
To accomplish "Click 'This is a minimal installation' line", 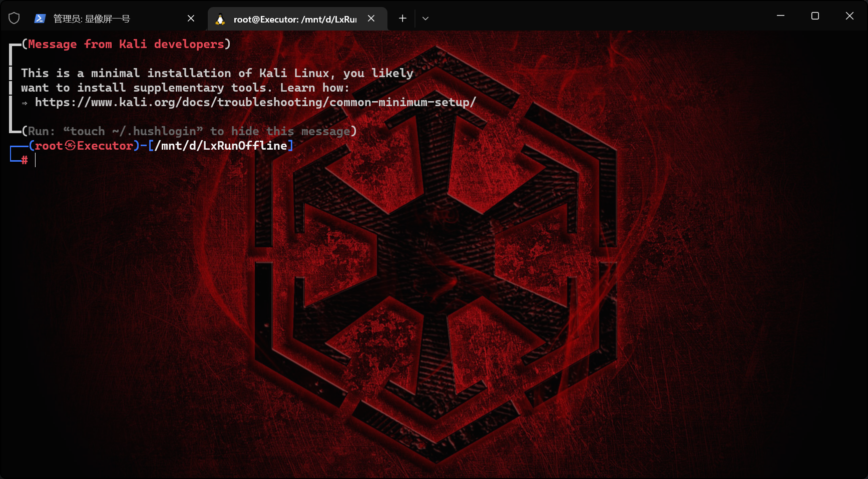I will (217, 73).
